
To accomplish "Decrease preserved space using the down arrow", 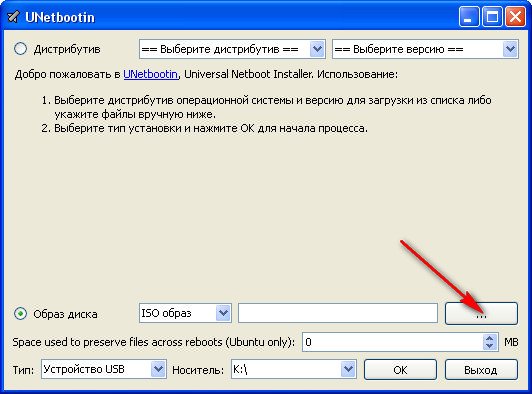I will coord(490,346).
